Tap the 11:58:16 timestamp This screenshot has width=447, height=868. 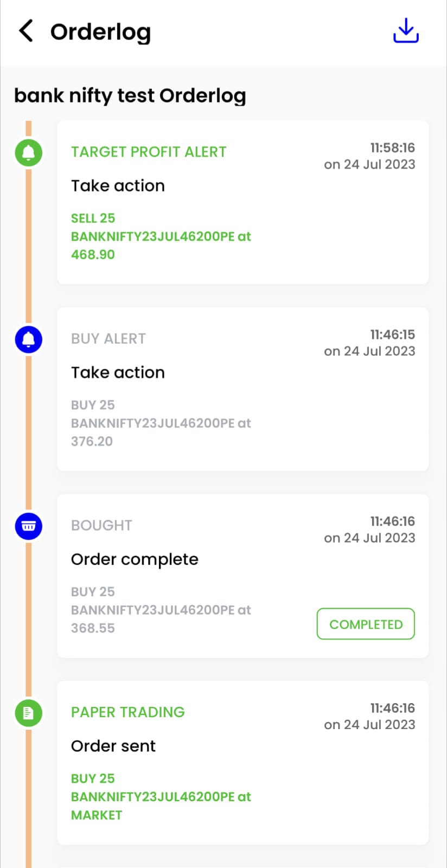pyautogui.click(x=392, y=148)
